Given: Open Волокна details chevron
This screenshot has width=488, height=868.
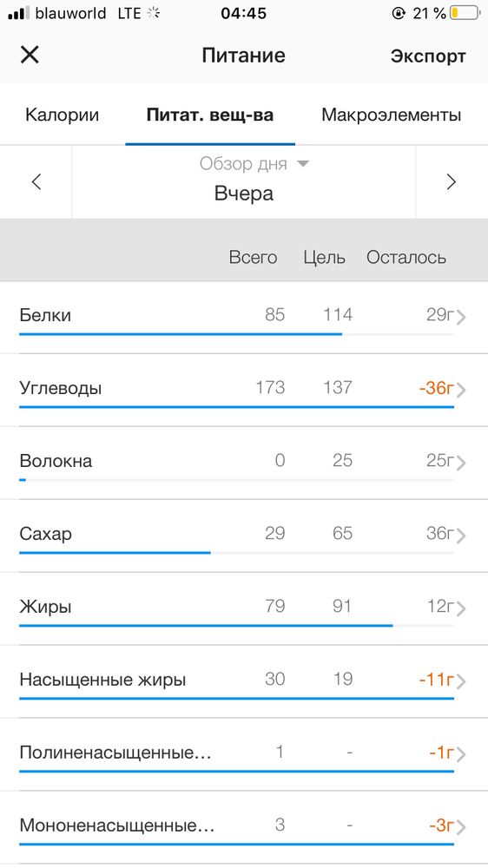Looking at the screenshot, I should coord(461,463).
